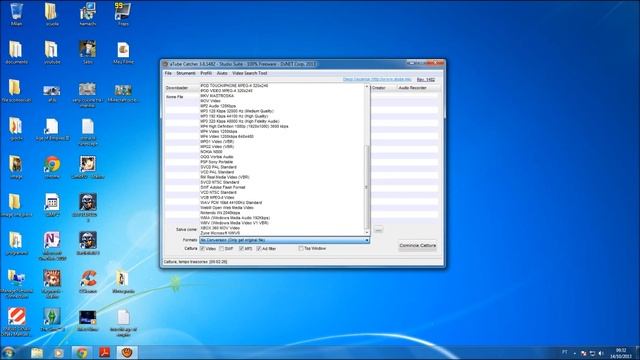640x360 pixels.
Task: Choose MP3 128 Kbps Medium Quality format
Action: click(x=237, y=111)
